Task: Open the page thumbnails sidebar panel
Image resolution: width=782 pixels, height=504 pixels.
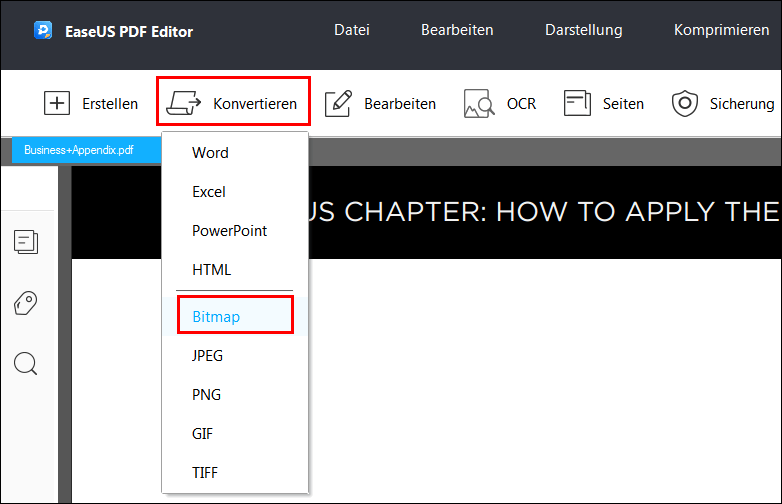Action: click(26, 242)
